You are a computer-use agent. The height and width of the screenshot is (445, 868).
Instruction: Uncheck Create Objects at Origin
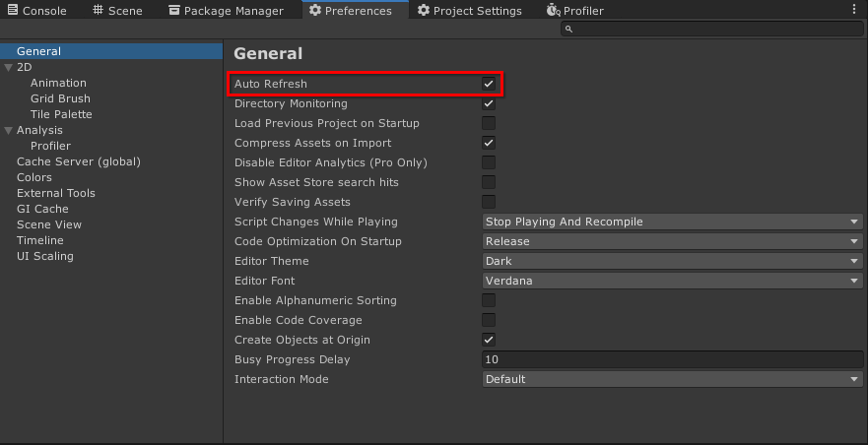point(489,340)
